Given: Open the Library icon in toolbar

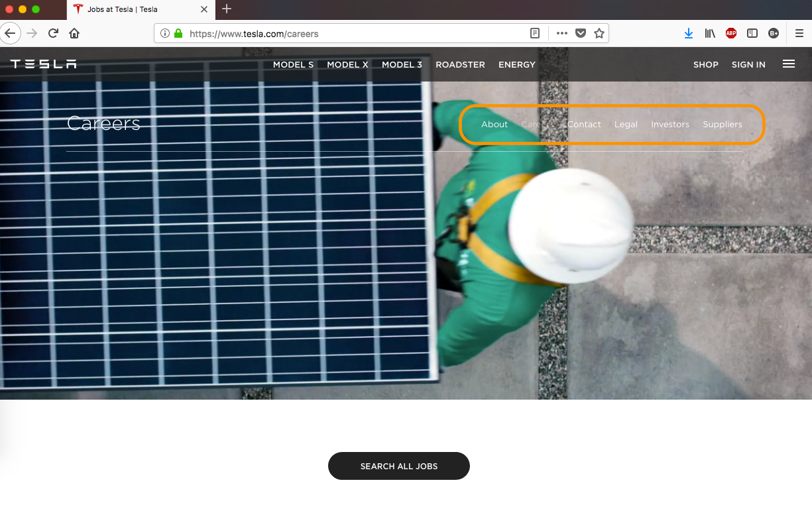Looking at the screenshot, I should (710, 33).
